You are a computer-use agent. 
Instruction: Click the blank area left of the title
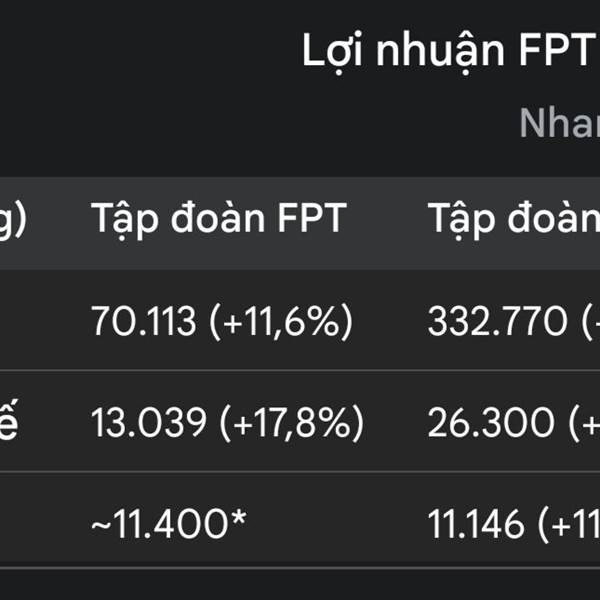(x=150, y=50)
